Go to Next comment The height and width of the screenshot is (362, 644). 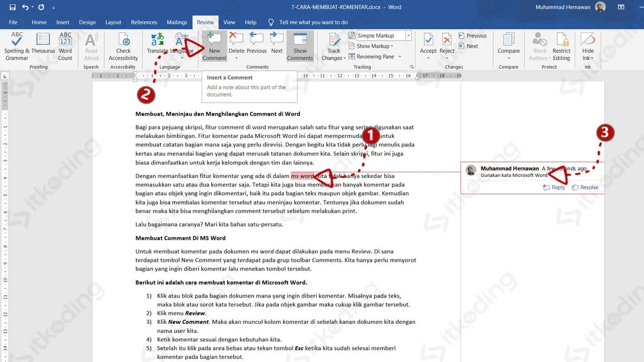coord(277,44)
